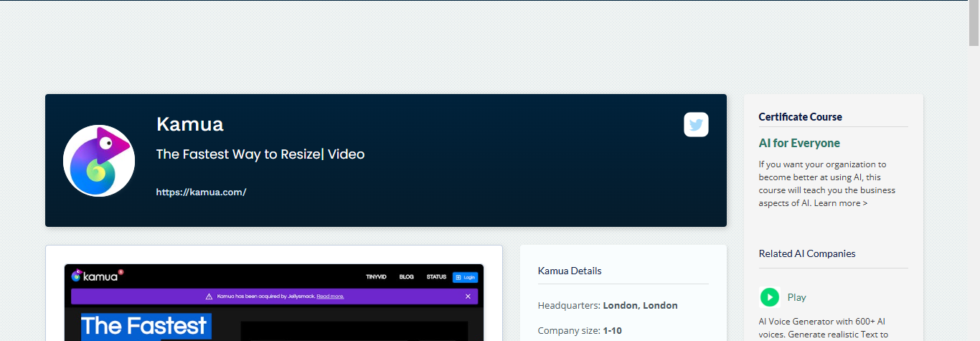This screenshot has width=980, height=341.
Task: Select STATUS in the preview navigation
Action: pos(436,277)
